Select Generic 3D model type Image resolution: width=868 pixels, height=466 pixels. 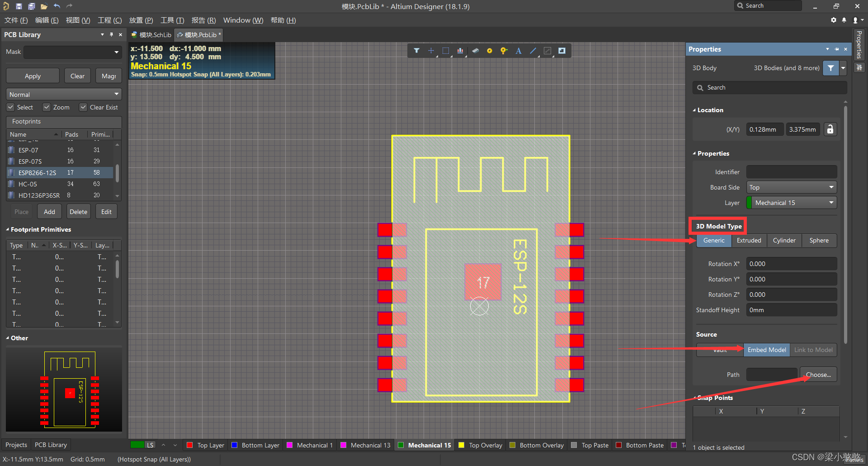pos(714,240)
